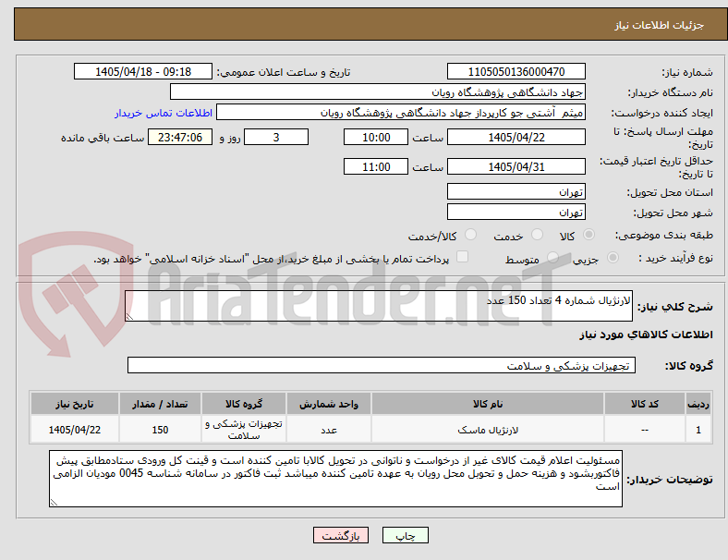Click the page title جزئیات اطلاعات نیاز

point(660,25)
